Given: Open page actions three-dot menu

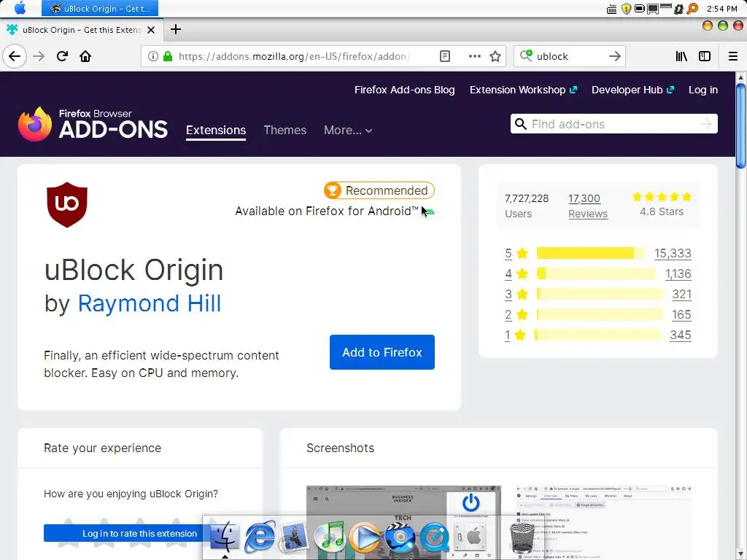Looking at the screenshot, I should coord(474,56).
